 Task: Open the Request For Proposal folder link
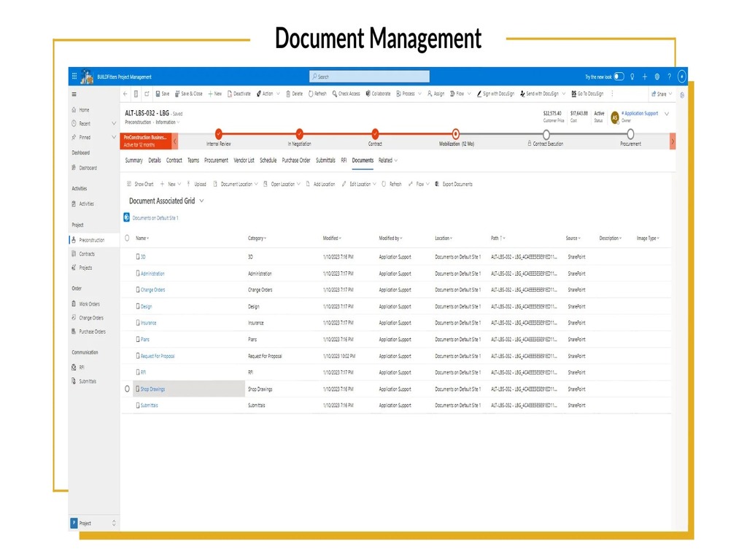coord(158,357)
